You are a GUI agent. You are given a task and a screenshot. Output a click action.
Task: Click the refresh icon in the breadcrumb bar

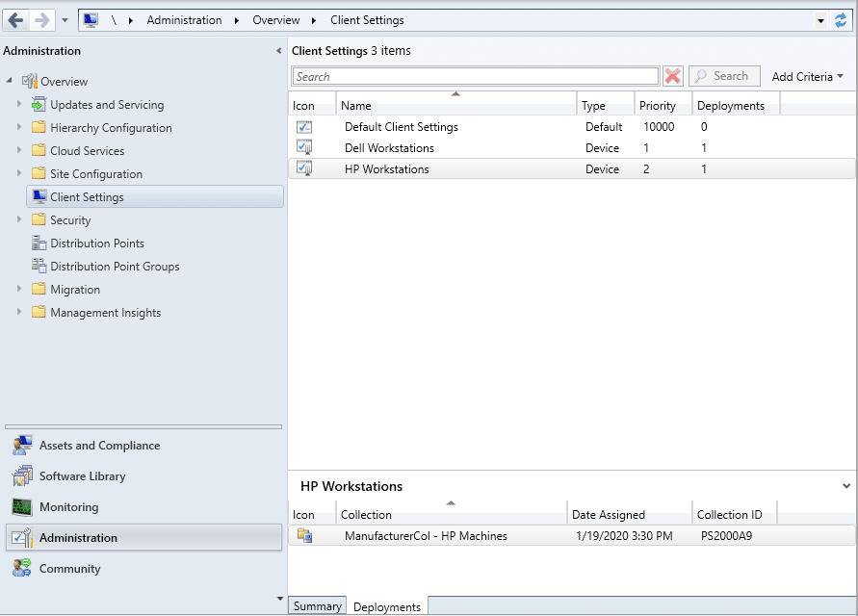coord(838,19)
